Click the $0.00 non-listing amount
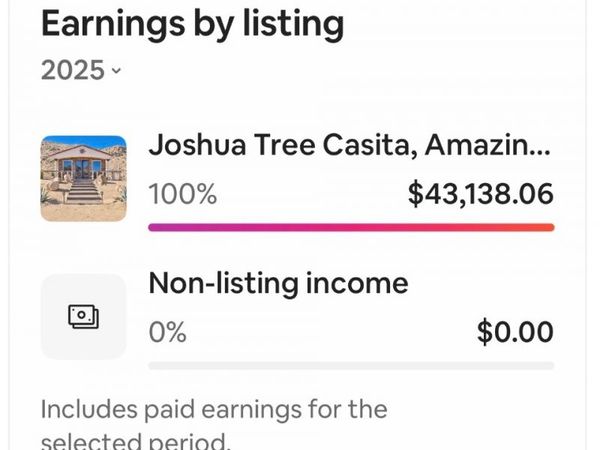The height and width of the screenshot is (450, 600). 514,332
